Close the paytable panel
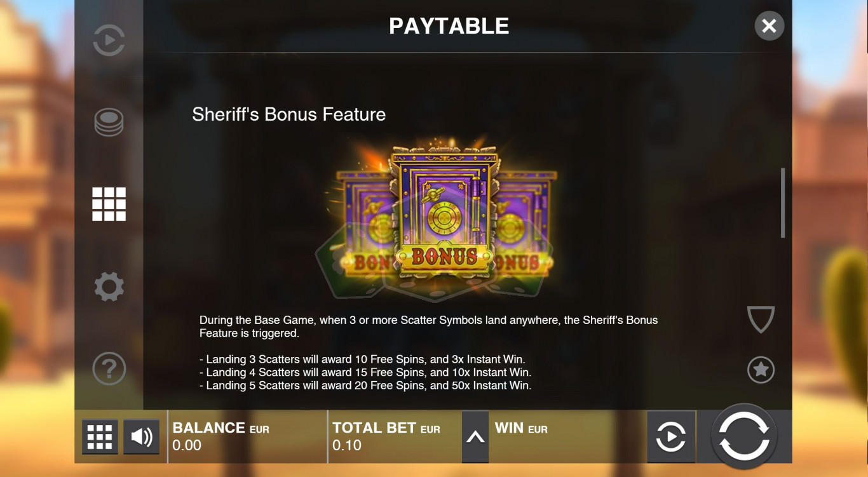This screenshot has width=868, height=477. [x=769, y=26]
